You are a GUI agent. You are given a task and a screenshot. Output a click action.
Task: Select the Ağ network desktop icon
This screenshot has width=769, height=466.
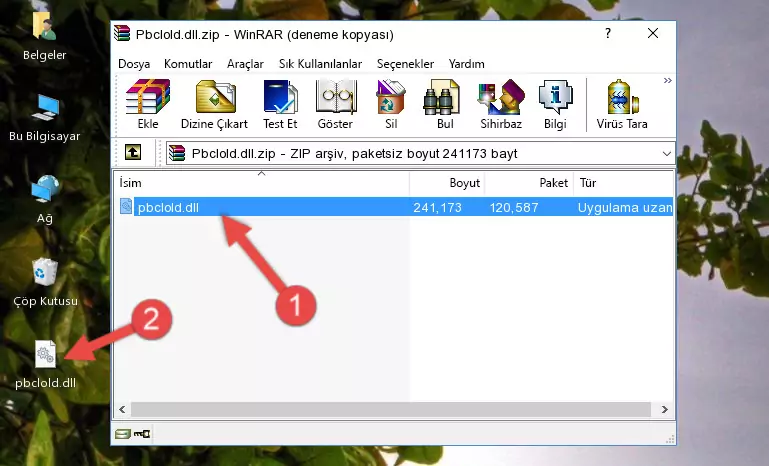pos(45,200)
